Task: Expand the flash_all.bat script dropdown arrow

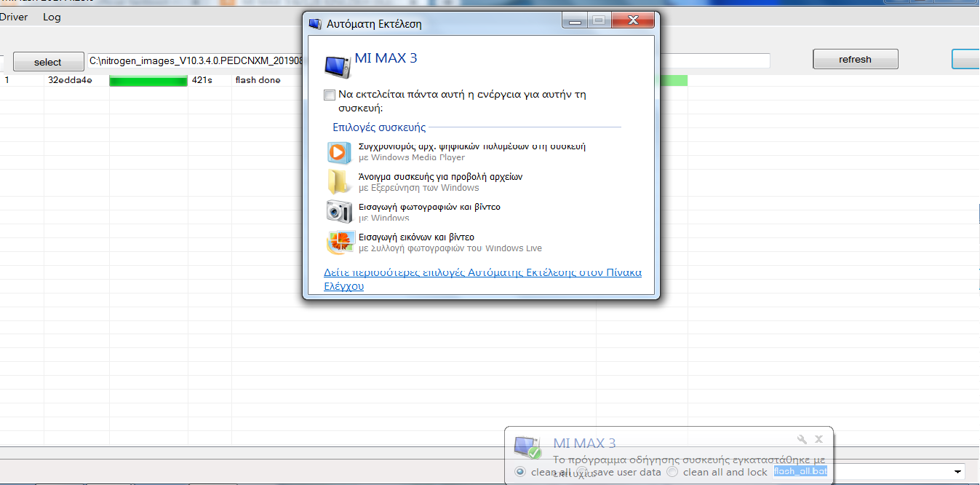Action: [x=957, y=472]
